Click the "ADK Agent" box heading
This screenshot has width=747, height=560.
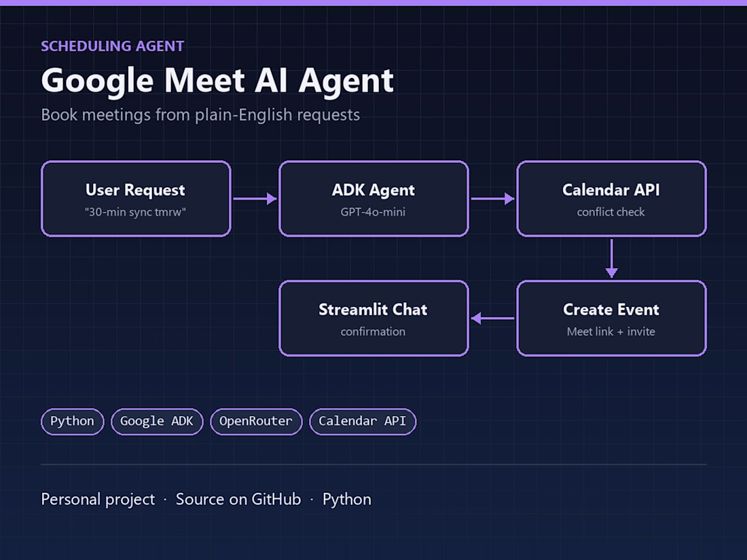[x=373, y=190]
